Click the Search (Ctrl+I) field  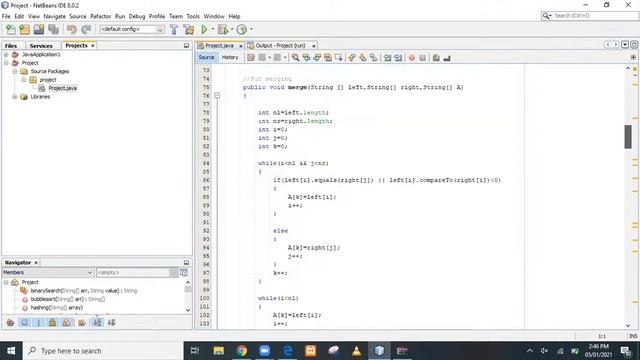coord(590,16)
